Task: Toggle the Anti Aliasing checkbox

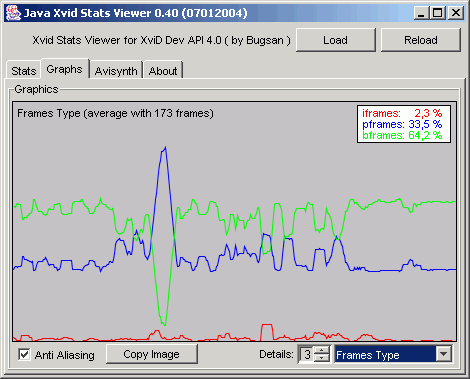Action: [24, 354]
